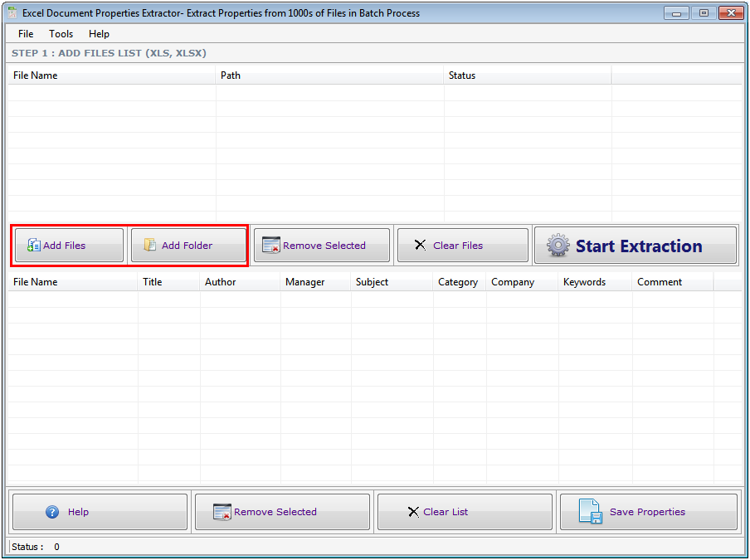The image size is (750, 560).
Task: Open the Help menu
Action: coord(99,34)
